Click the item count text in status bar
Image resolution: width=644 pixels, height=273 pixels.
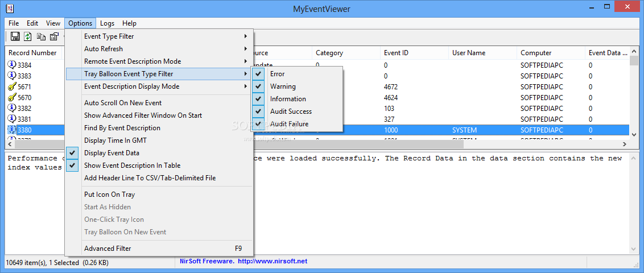[57, 262]
